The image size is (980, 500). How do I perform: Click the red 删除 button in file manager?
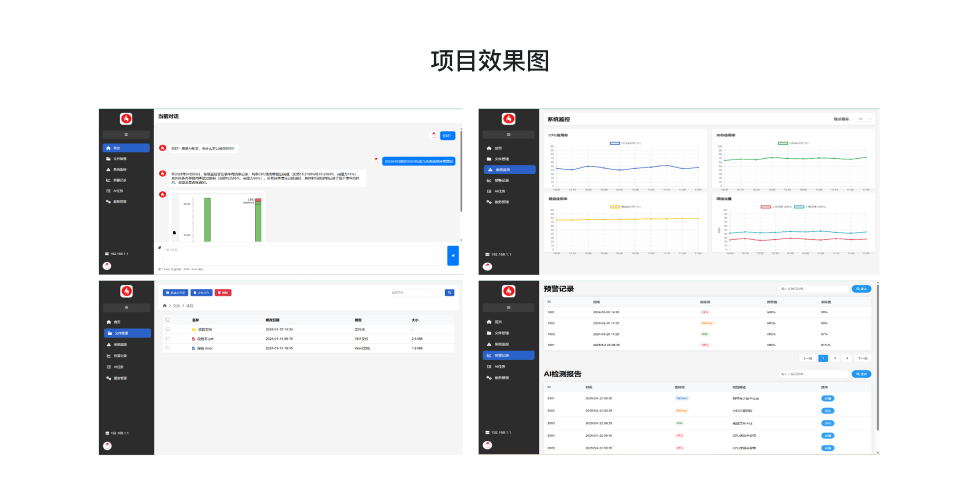pyautogui.click(x=223, y=292)
